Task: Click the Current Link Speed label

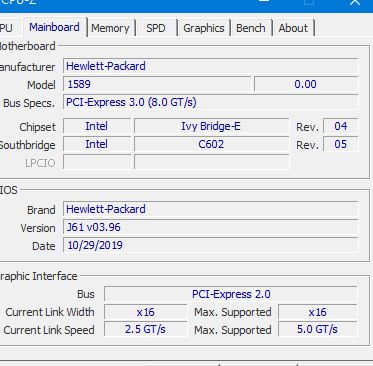Action: tap(49, 330)
